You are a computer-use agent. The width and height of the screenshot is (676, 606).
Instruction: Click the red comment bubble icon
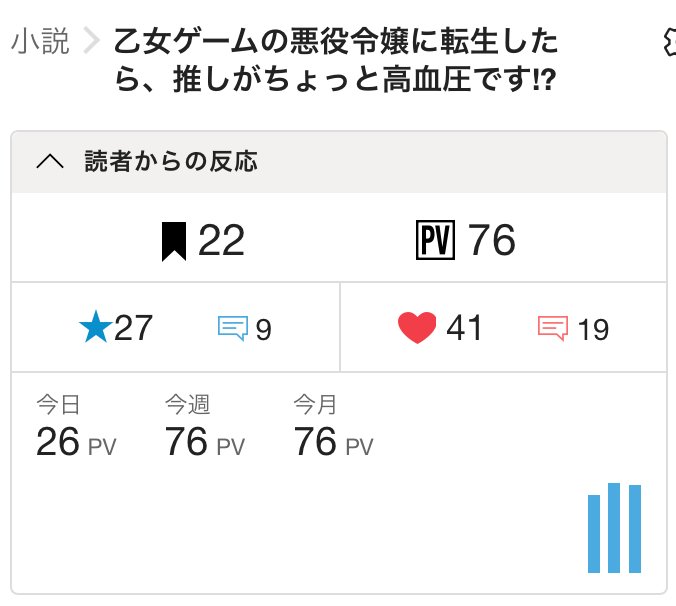[x=553, y=328]
